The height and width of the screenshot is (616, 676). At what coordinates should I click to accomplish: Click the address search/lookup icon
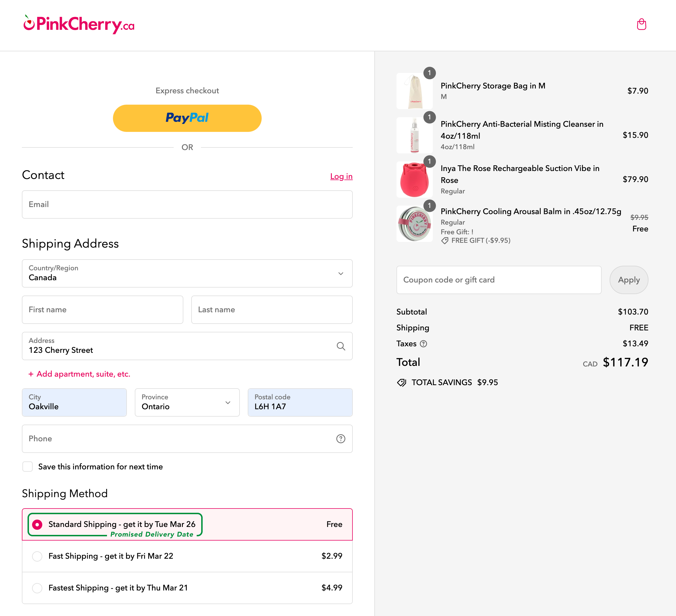tap(340, 346)
